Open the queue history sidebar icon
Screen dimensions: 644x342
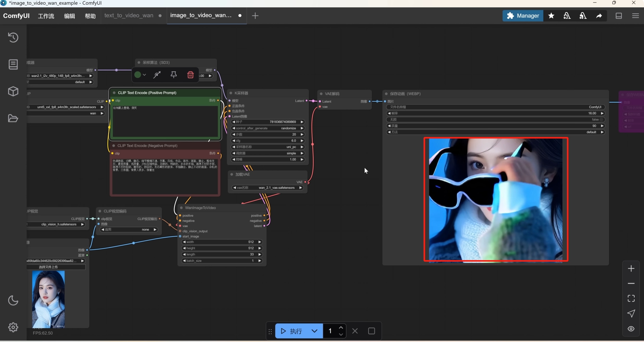tap(13, 37)
